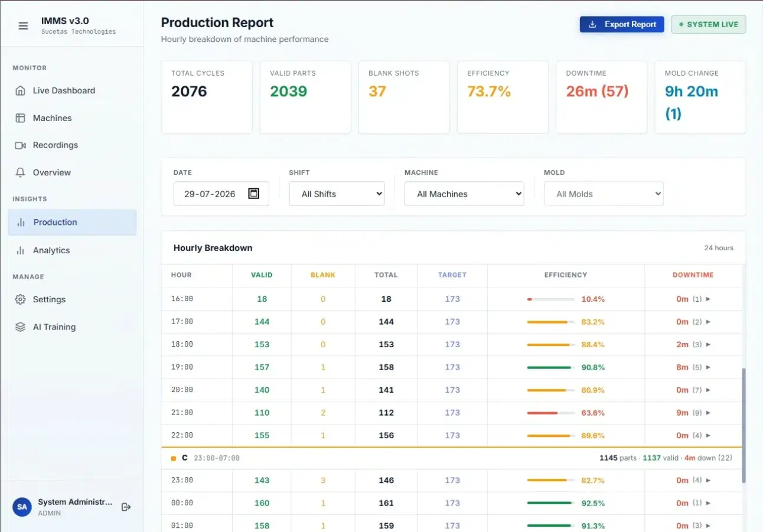
Task: Click the Downtime value 26m (57)
Action: coord(597,92)
